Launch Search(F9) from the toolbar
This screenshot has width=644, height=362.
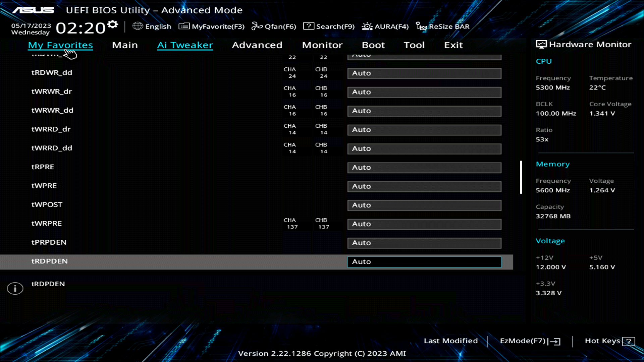(309, 26)
